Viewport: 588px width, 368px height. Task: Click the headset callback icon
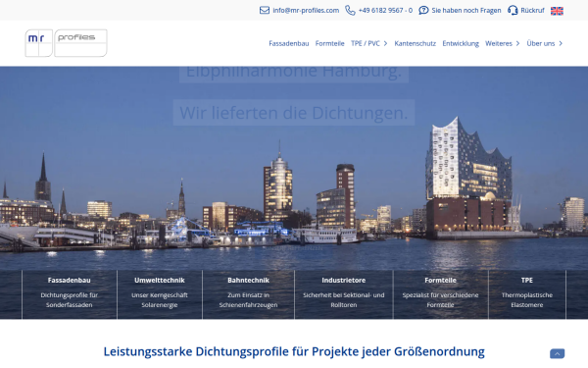(x=513, y=10)
